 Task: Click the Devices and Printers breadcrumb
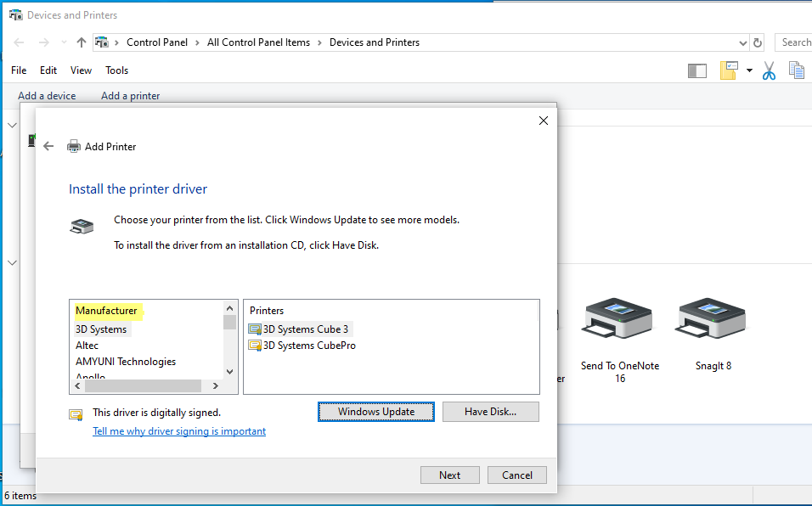[375, 42]
